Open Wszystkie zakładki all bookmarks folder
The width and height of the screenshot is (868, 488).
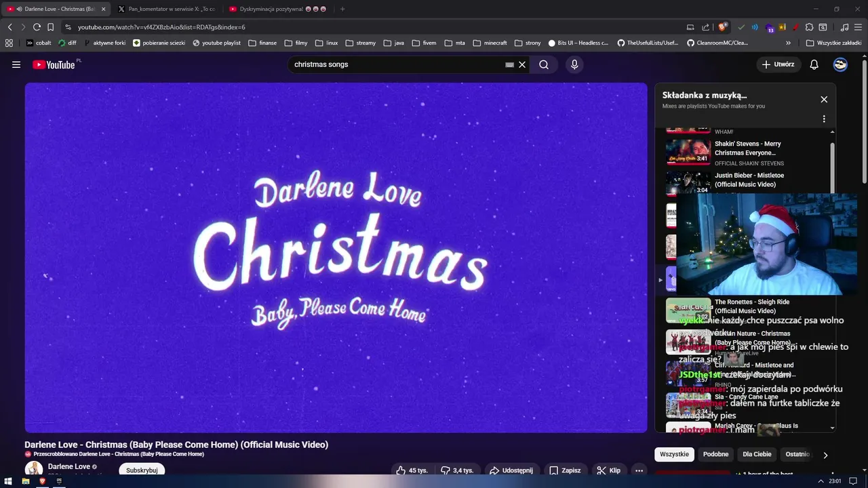click(x=833, y=43)
